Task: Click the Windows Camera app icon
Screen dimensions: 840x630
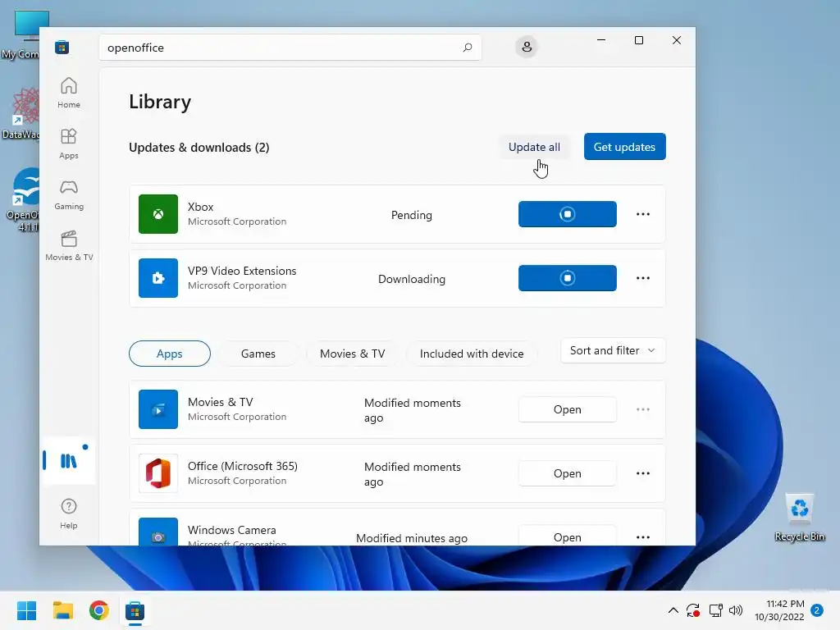Action: tap(158, 532)
